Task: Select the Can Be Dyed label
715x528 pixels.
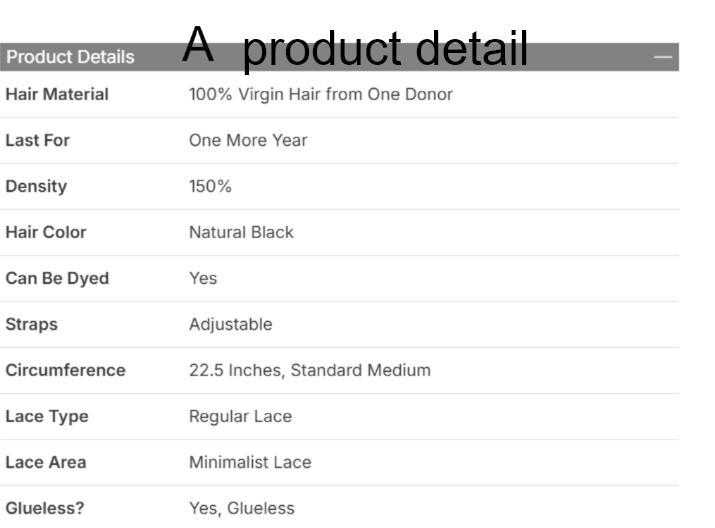Action: (57, 278)
